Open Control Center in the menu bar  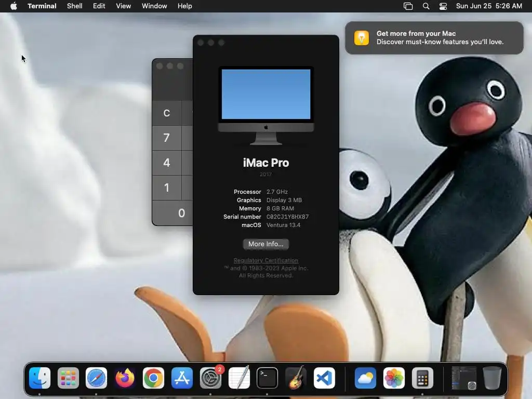click(x=443, y=6)
